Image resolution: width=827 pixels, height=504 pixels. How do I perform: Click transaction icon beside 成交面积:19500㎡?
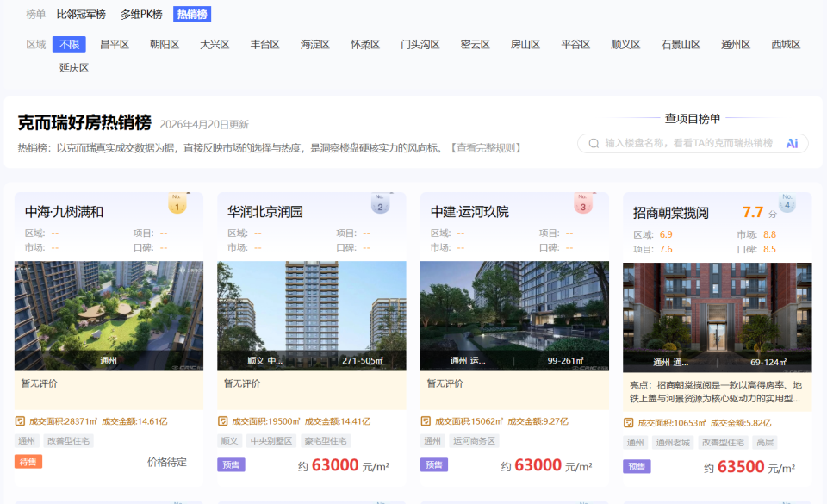click(x=223, y=421)
